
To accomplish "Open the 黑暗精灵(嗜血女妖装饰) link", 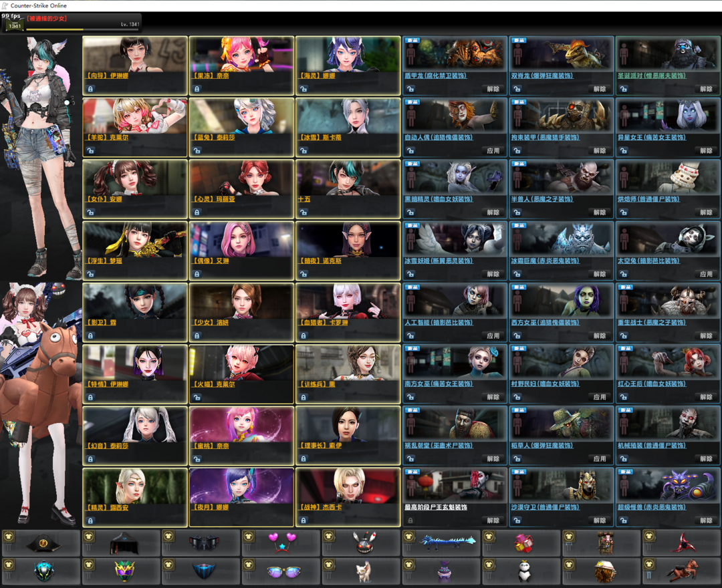I will tap(439, 198).
